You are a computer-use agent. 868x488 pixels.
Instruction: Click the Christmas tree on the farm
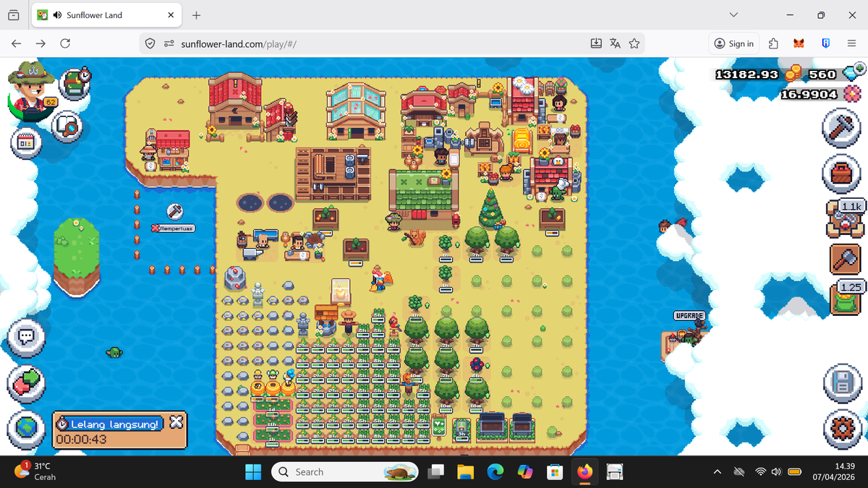pyautogui.click(x=492, y=208)
